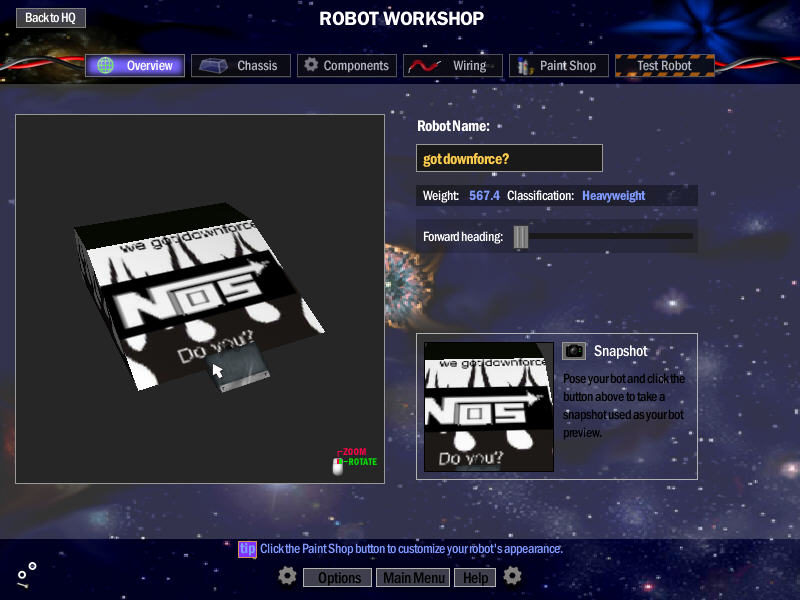800x600 pixels.
Task: Click the robot in the 3D viewport
Action: [199, 298]
